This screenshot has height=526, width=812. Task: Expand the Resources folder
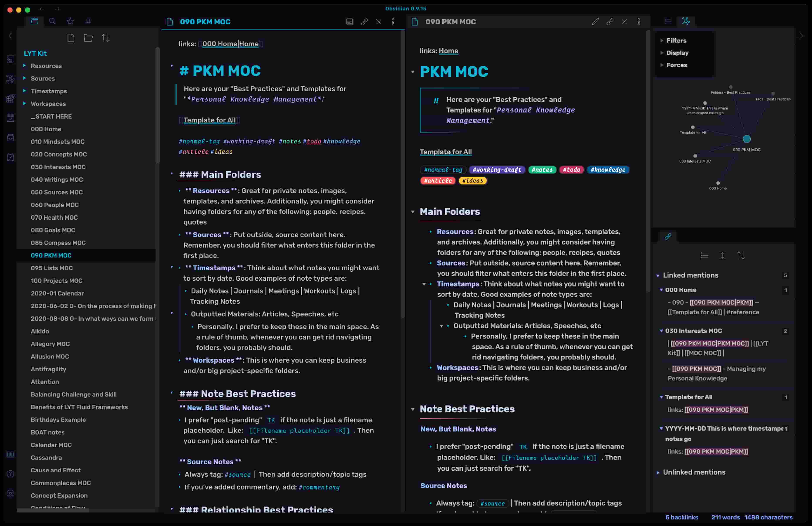(x=46, y=66)
